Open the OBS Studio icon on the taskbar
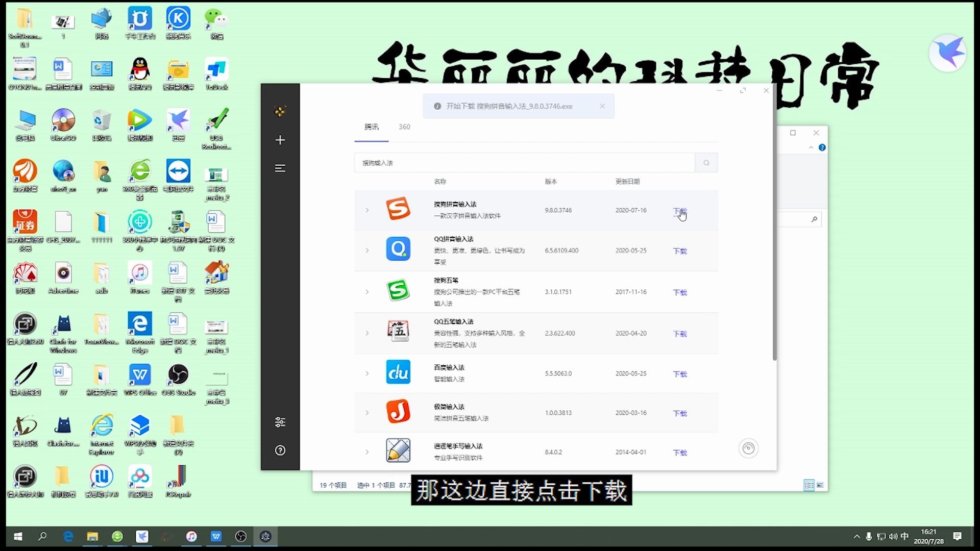The width and height of the screenshot is (980, 551). [x=241, y=536]
